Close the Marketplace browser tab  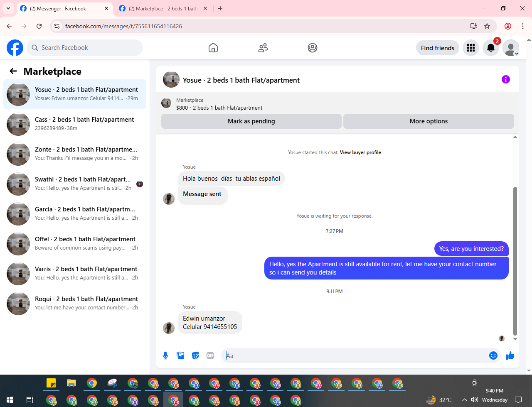click(x=206, y=8)
